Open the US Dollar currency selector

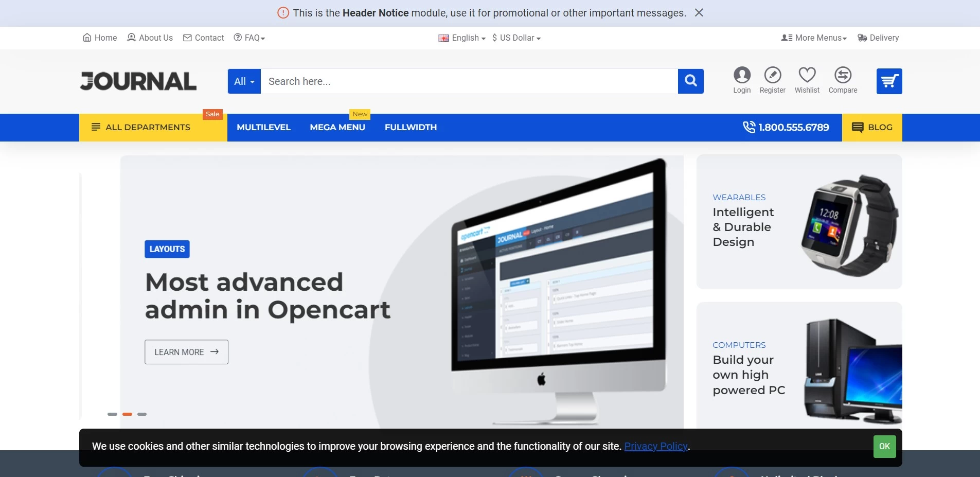(x=516, y=38)
